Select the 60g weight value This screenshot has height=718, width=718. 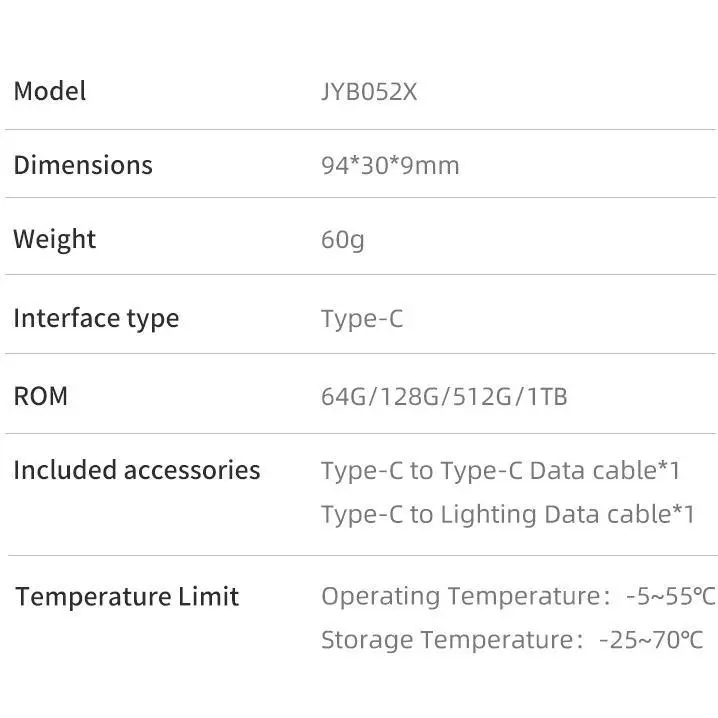click(x=343, y=240)
